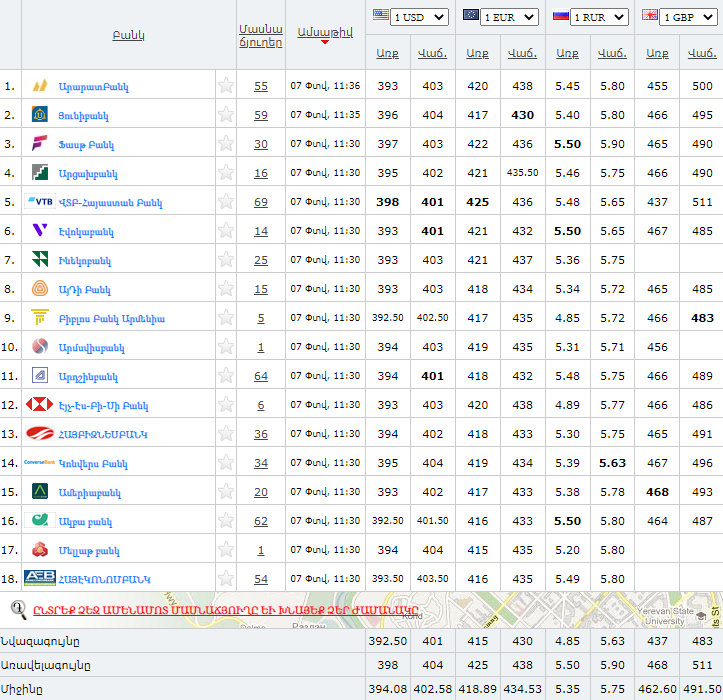Click the Ակբա բանկ logo icon
723x700 pixels.
[x=40, y=520]
